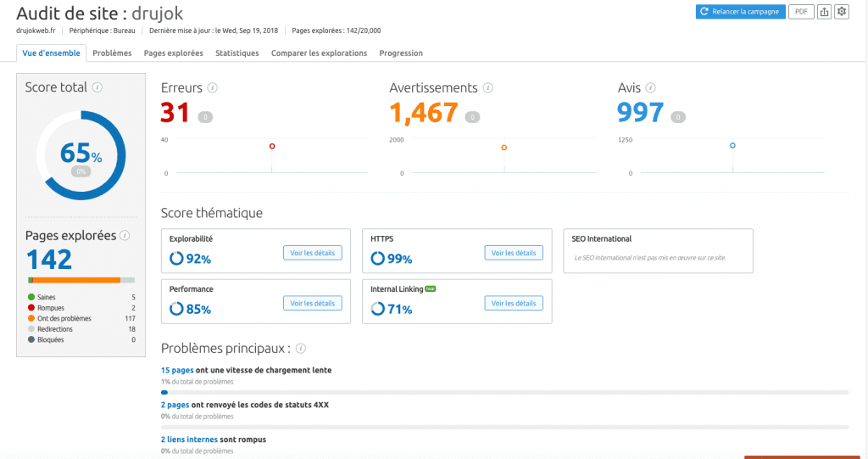Screen dimensions: 868x459
Task: Click info icon next to Erreurs
Action: [x=212, y=87]
